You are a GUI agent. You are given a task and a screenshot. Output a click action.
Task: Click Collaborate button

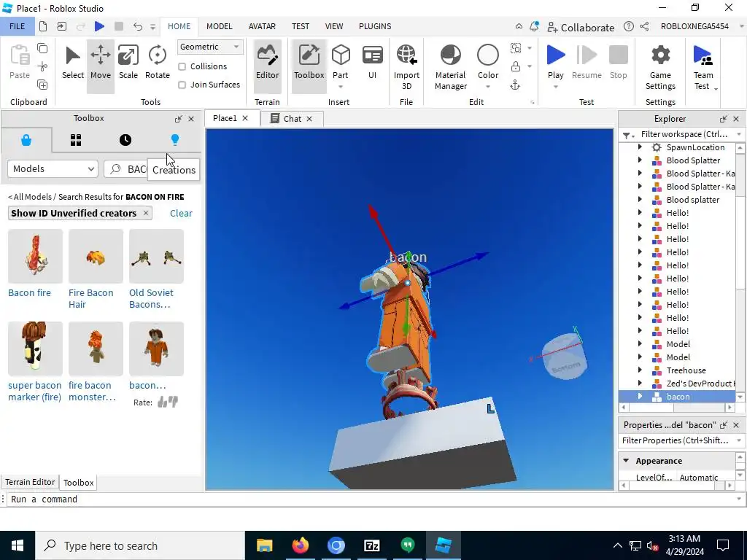click(x=581, y=27)
